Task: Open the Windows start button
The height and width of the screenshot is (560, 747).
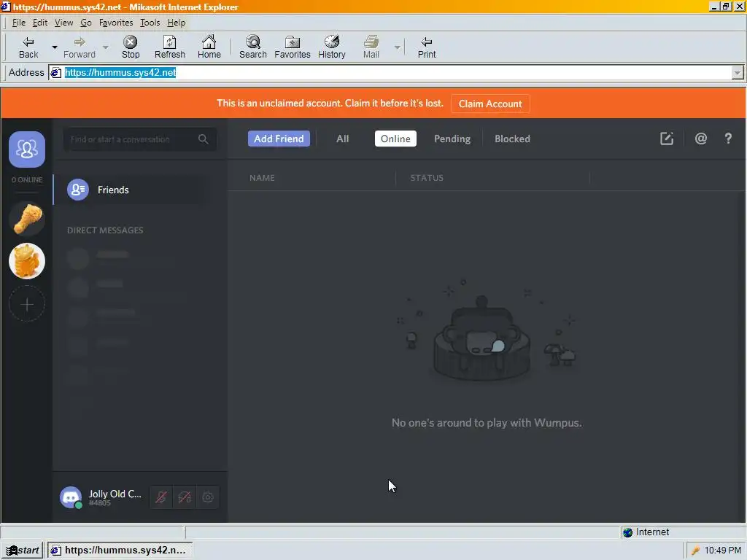Action: (x=23, y=550)
